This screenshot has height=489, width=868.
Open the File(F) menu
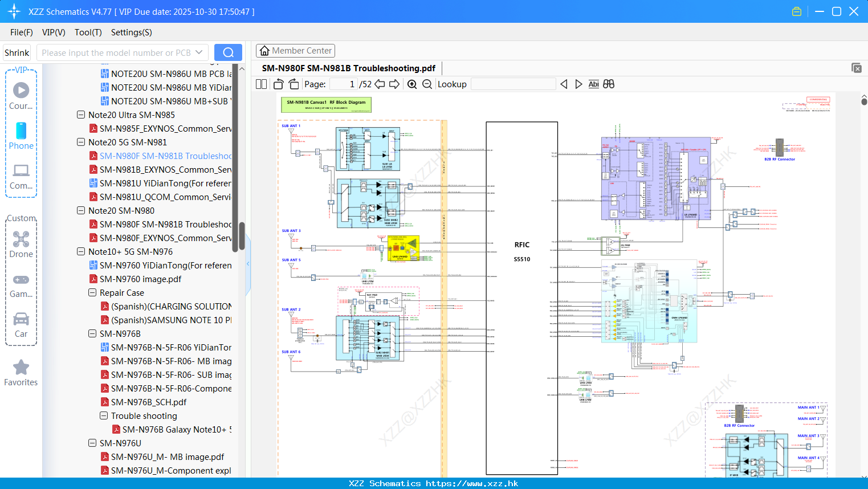pos(22,32)
